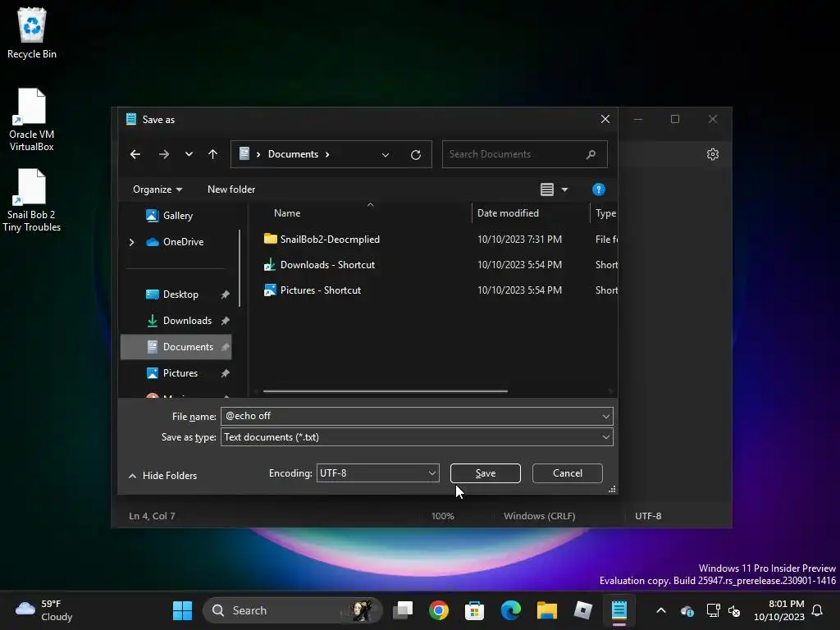Open notifications bell icon
Viewport: 840px width, 630px height.
[817, 610]
